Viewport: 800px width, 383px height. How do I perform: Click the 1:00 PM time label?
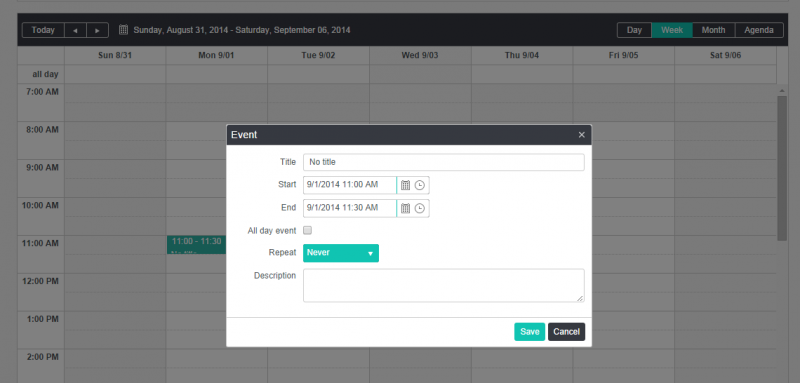42,319
